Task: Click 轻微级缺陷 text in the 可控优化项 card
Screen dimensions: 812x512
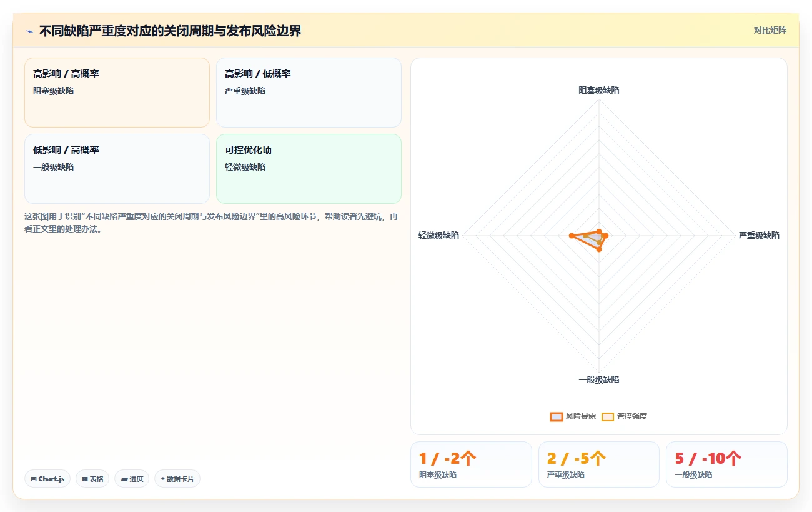Action: (x=245, y=167)
